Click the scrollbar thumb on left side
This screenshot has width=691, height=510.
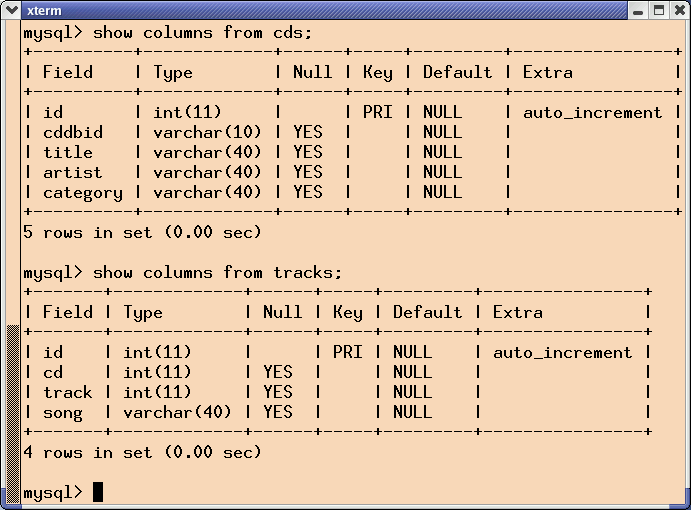(13, 413)
